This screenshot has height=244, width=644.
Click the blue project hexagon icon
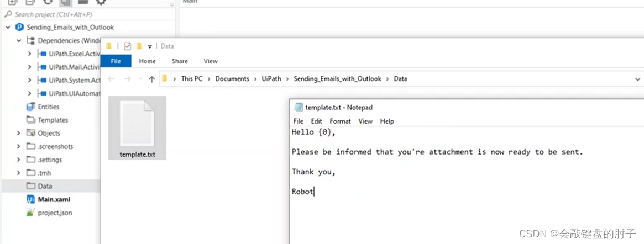[x=19, y=28]
